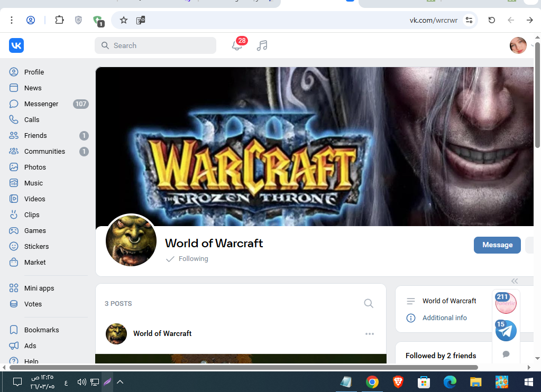Click the chat bubble icon in chat sidebar
The height and width of the screenshot is (392, 541).
[x=506, y=354]
